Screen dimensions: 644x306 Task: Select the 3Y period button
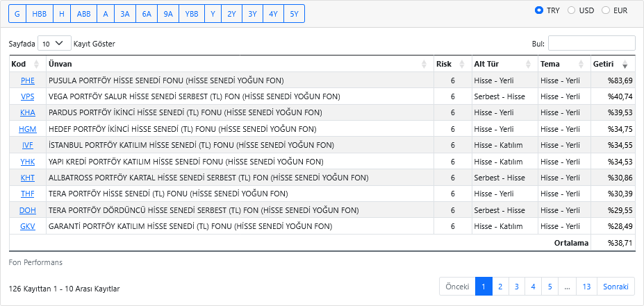pyautogui.click(x=253, y=14)
